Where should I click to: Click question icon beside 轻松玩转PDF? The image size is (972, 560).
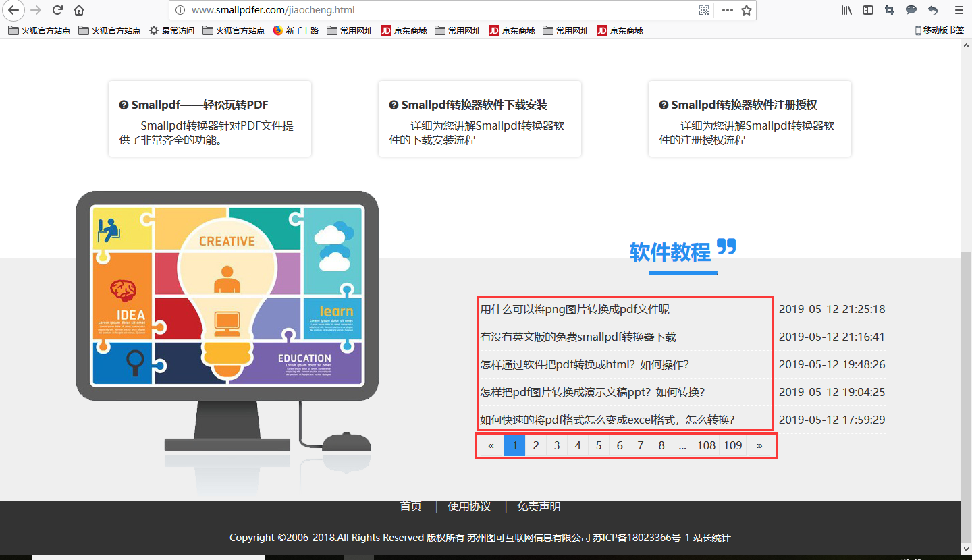click(x=124, y=105)
